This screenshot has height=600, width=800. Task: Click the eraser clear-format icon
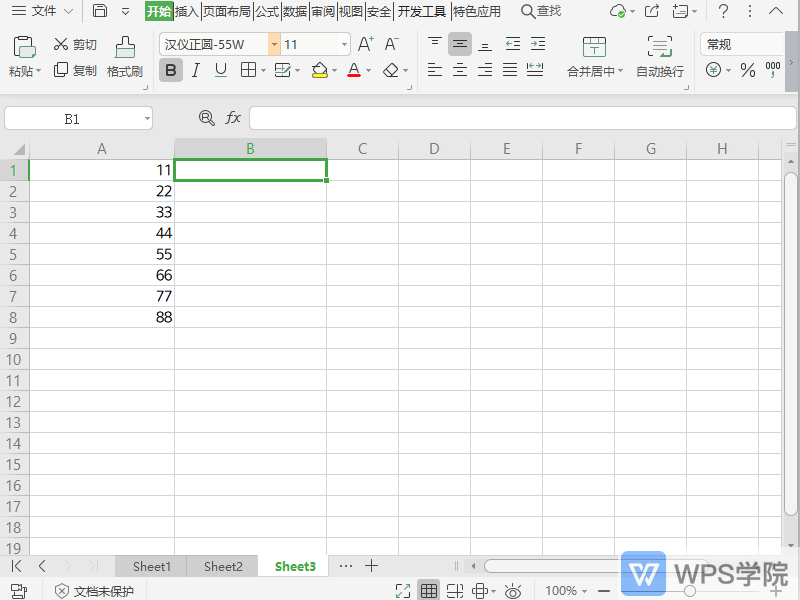click(390, 70)
